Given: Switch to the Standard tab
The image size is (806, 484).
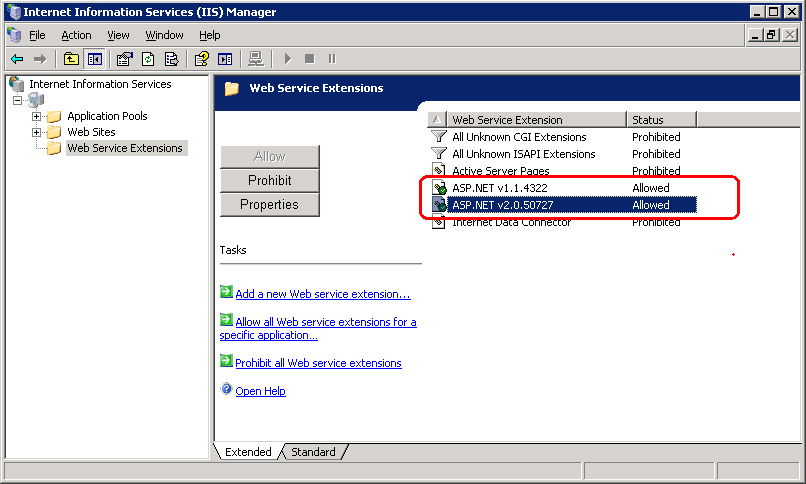Looking at the screenshot, I should (313, 452).
